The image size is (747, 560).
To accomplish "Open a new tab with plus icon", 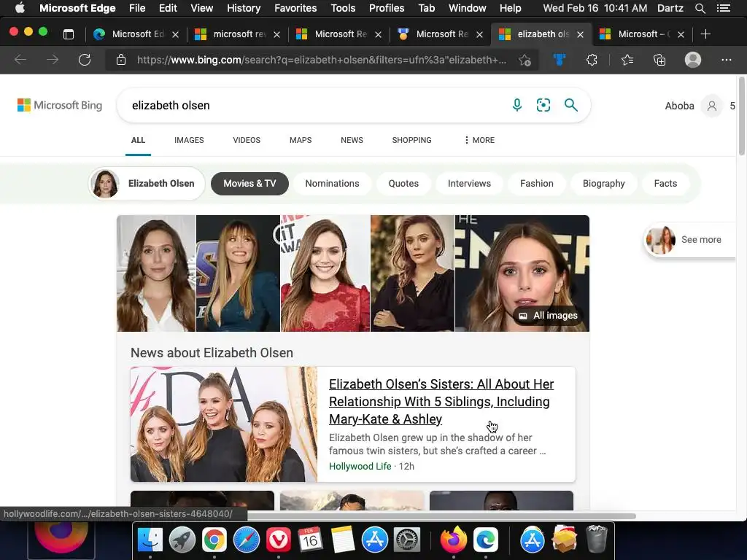I will tap(705, 34).
